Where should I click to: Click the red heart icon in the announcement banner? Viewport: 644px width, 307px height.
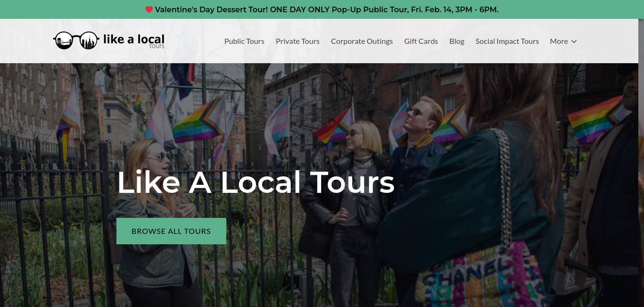click(x=149, y=9)
